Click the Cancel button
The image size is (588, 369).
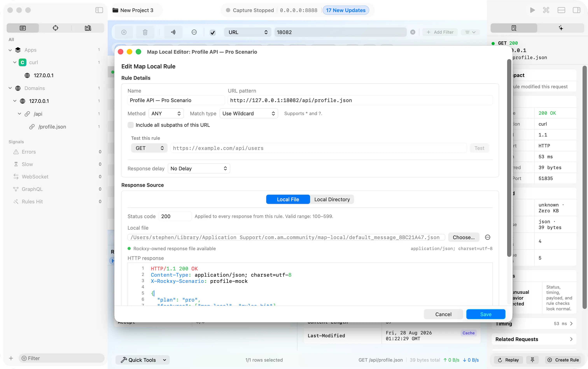point(443,314)
